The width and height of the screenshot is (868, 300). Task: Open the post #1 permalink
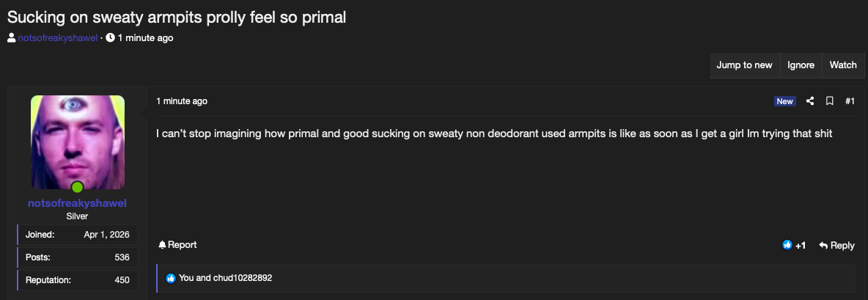(x=850, y=100)
